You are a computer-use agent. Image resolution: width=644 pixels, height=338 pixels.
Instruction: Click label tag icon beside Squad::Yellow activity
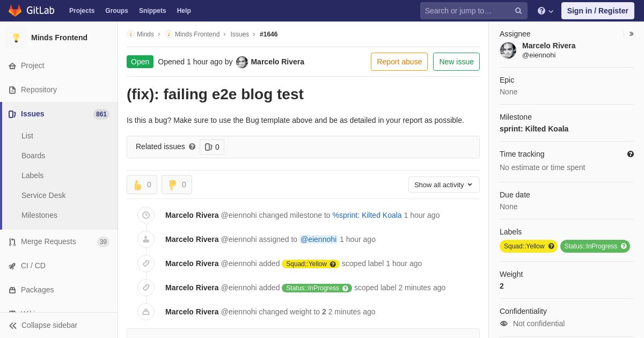pyautogui.click(x=146, y=263)
